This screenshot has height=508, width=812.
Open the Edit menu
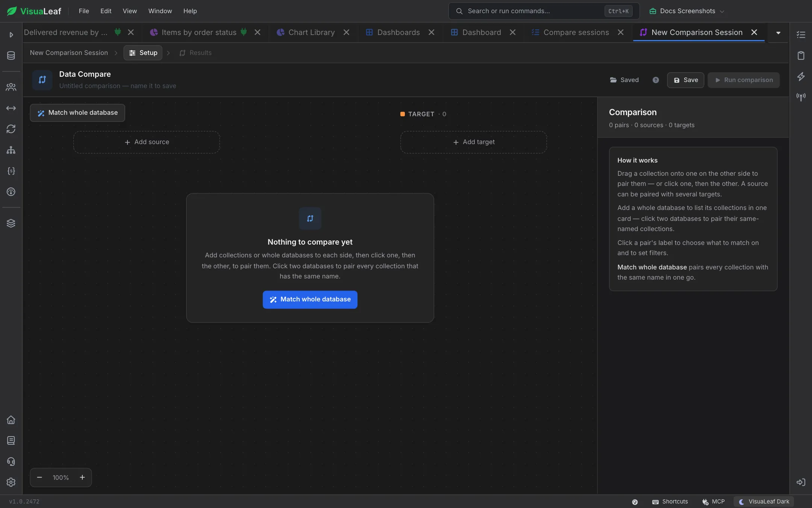tap(106, 11)
